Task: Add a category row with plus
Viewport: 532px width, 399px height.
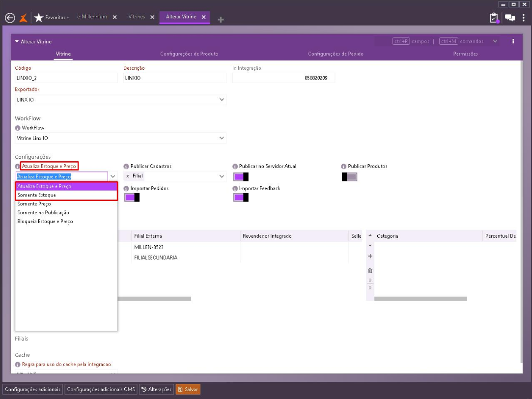Action: pyautogui.click(x=370, y=256)
